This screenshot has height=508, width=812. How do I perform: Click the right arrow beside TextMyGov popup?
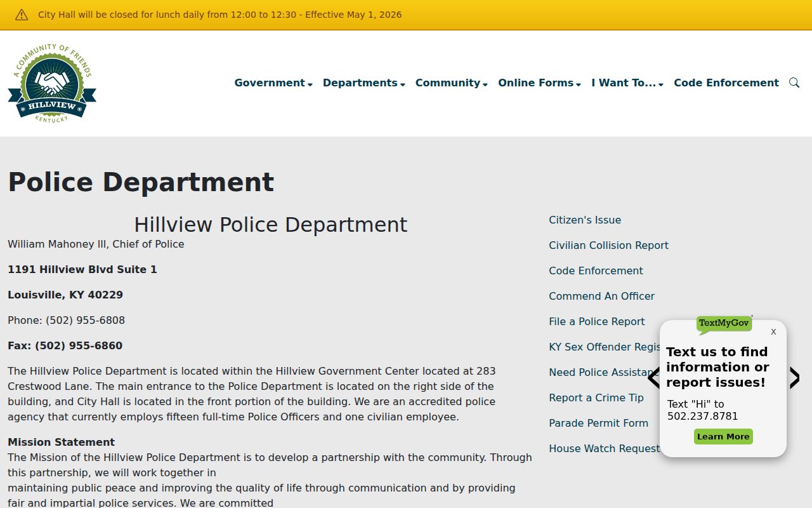point(794,378)
